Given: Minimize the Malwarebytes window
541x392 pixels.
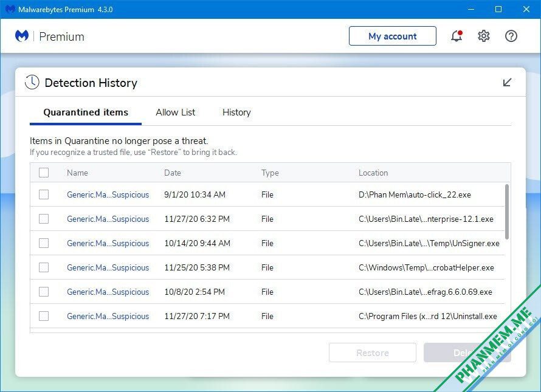Looking at the screenshot, I should (x=471, y=9).
